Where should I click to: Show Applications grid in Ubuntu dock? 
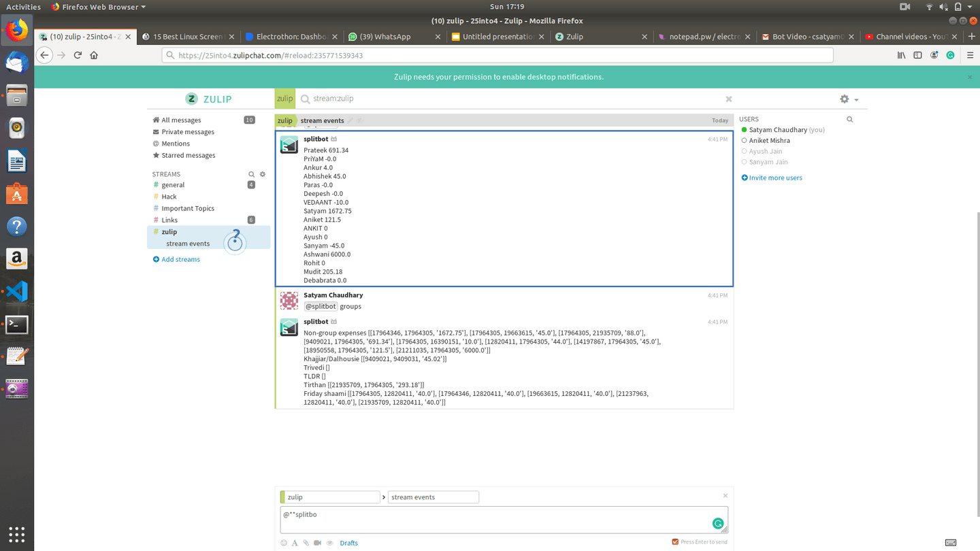click(17, 534)
